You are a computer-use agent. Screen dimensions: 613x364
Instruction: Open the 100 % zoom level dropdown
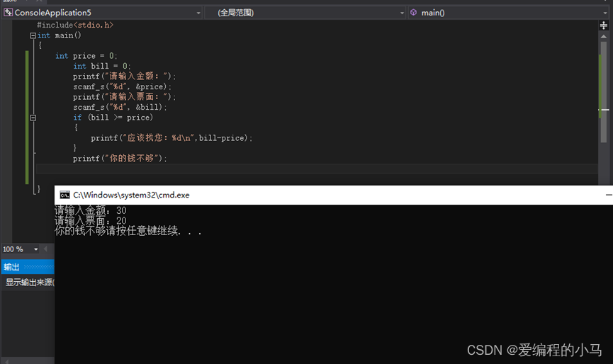(x=35, y=249)
